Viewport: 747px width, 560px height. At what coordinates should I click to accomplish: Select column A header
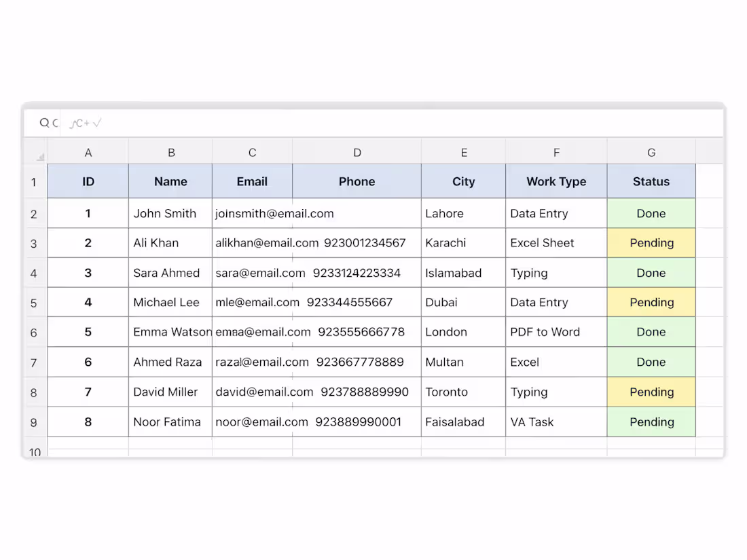88,152
